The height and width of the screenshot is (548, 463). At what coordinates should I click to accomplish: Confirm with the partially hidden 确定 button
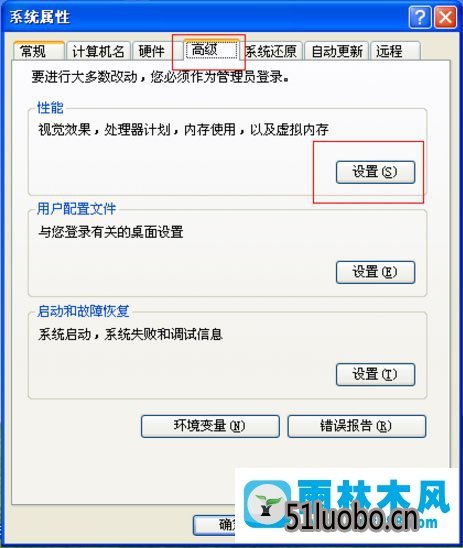coord(214,525)
